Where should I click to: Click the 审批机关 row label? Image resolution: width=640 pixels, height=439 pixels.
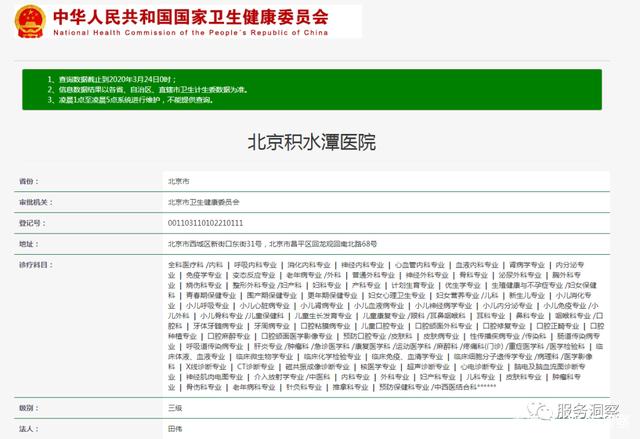point(34,202)
